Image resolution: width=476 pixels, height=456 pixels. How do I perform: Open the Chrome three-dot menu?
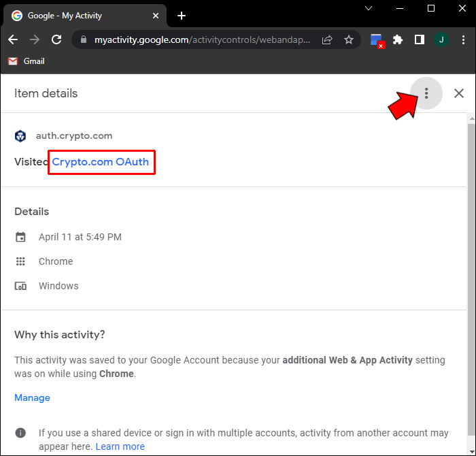tap(463, 39)
